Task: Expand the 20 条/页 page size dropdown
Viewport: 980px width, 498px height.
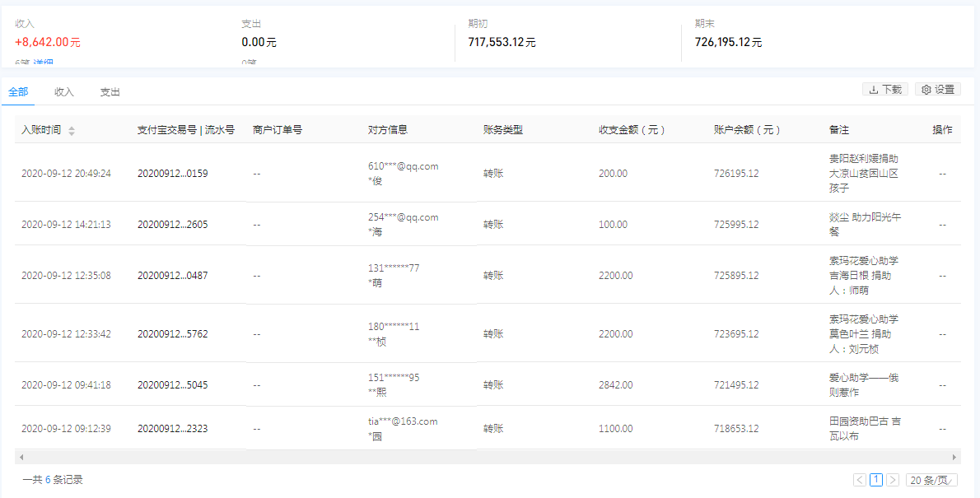Action: (931, 480)
